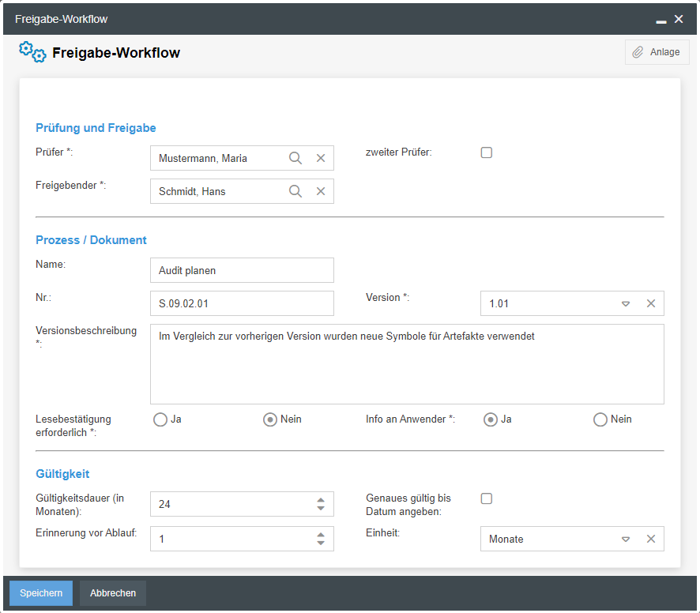Click into the Versionsbeschreibung text area
Screen dimensions: 700x613
click(x=407, y=367)
